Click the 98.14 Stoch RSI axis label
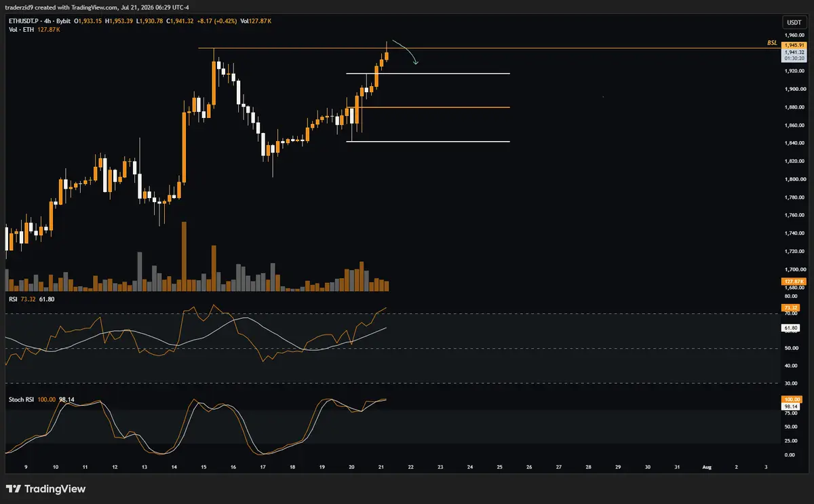The height and width of the screenshot is (504, 814). 790,406
